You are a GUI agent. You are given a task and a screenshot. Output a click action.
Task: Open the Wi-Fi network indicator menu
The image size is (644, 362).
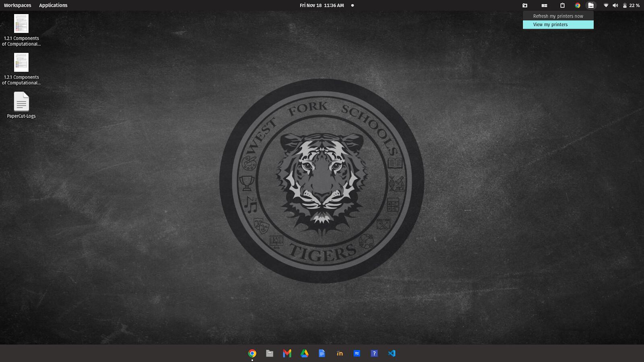(606, 5)
